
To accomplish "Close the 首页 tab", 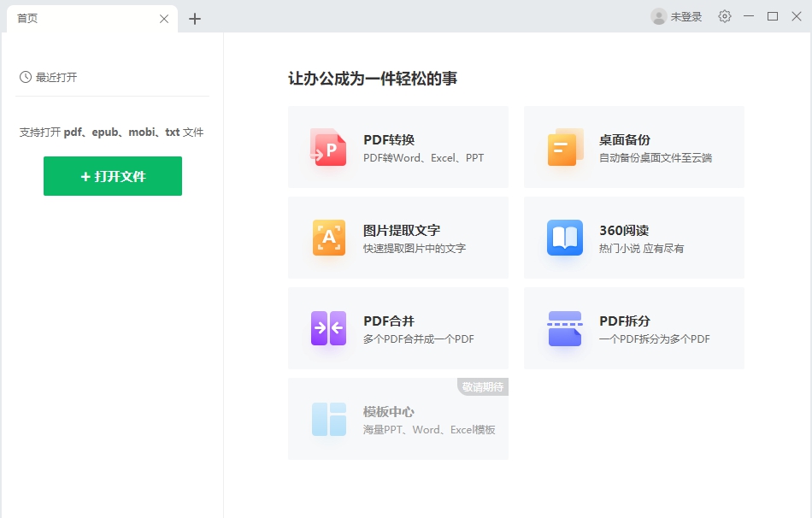I will [163, 17].
